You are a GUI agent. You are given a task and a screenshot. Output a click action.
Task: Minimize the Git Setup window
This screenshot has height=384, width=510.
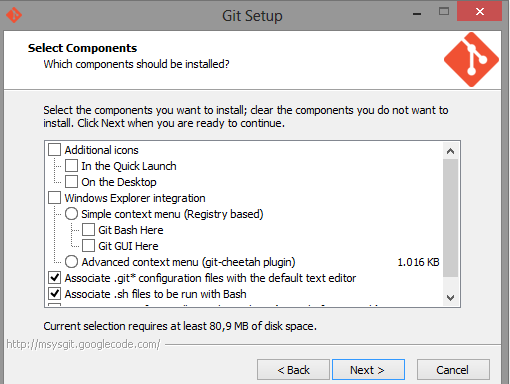pos(417,14)
